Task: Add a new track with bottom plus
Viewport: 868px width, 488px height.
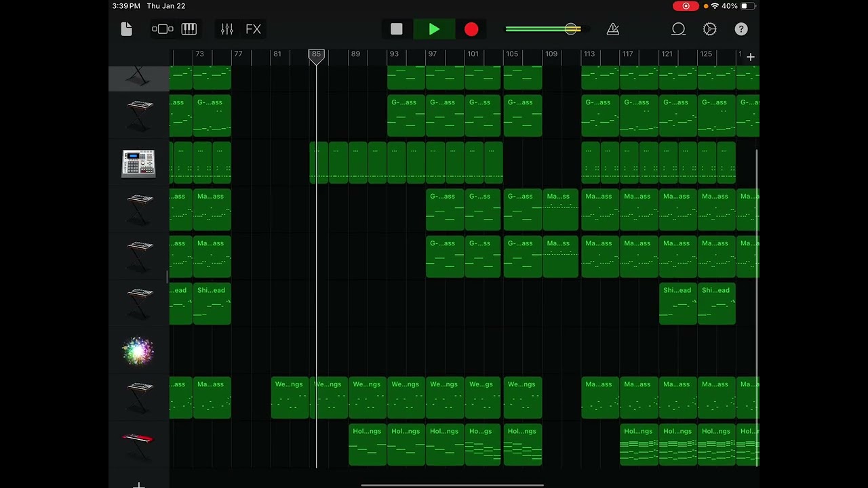Action: click(x=138, y=485)
